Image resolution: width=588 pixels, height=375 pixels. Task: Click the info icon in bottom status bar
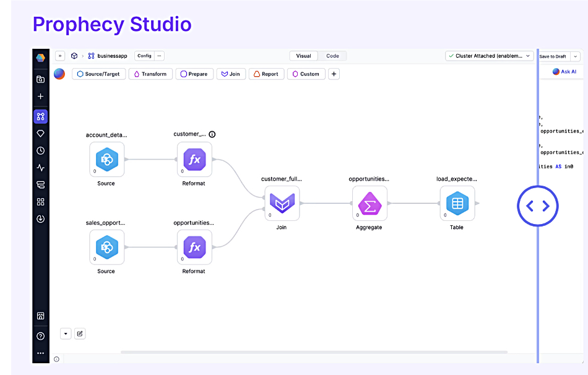[x=56, y=360]
